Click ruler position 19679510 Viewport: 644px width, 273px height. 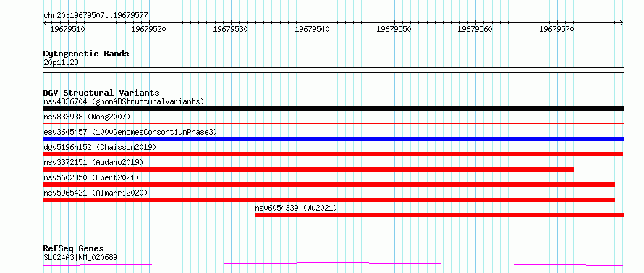click(67, 30)
